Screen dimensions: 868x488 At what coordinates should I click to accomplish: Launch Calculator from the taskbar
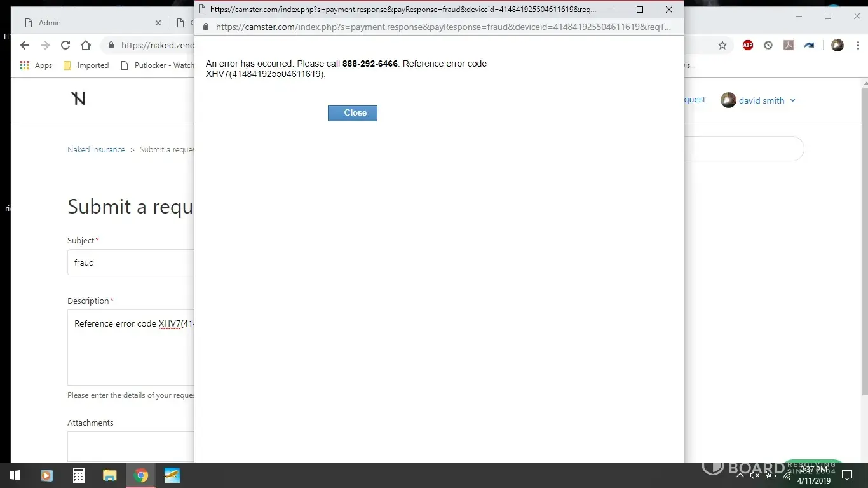point(78,475)
